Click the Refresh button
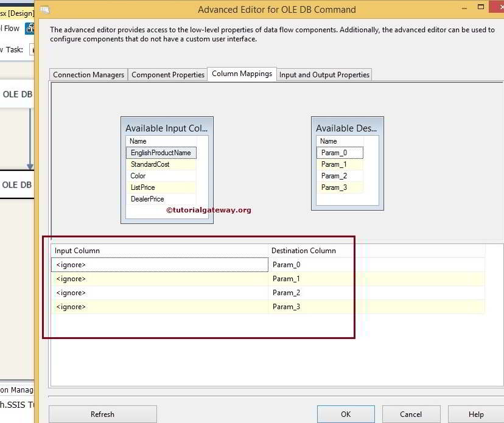The width and height of the screenshot is (504, 423). click(x=102, y=413)
